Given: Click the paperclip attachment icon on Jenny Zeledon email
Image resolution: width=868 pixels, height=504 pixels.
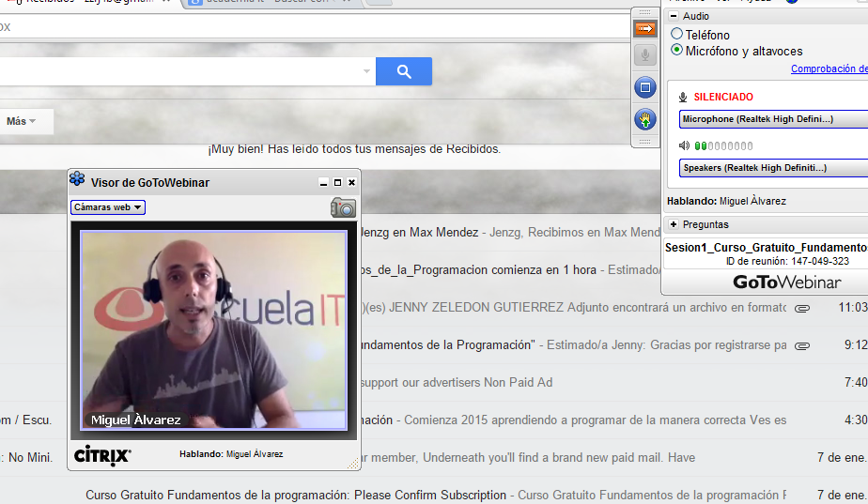Looking at the screenshot, I should click(x=801, y=308).
